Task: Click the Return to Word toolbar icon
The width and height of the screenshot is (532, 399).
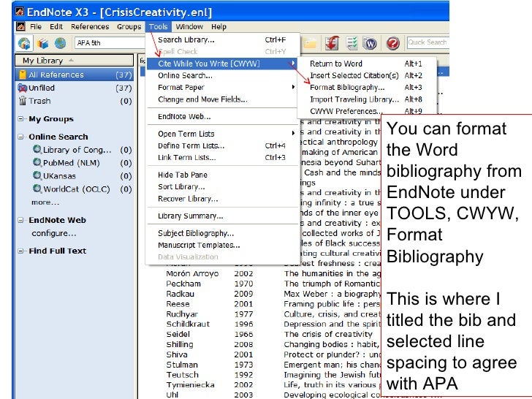Action: (x=370, y=43)
